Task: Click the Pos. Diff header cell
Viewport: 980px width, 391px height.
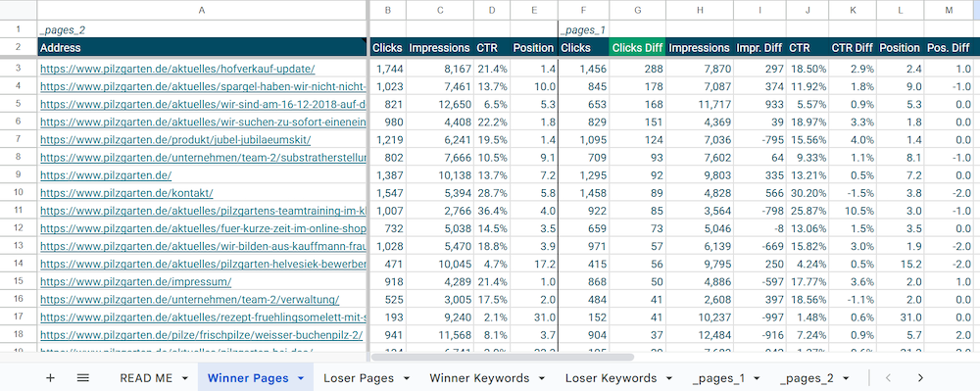Action: [949, 47]
